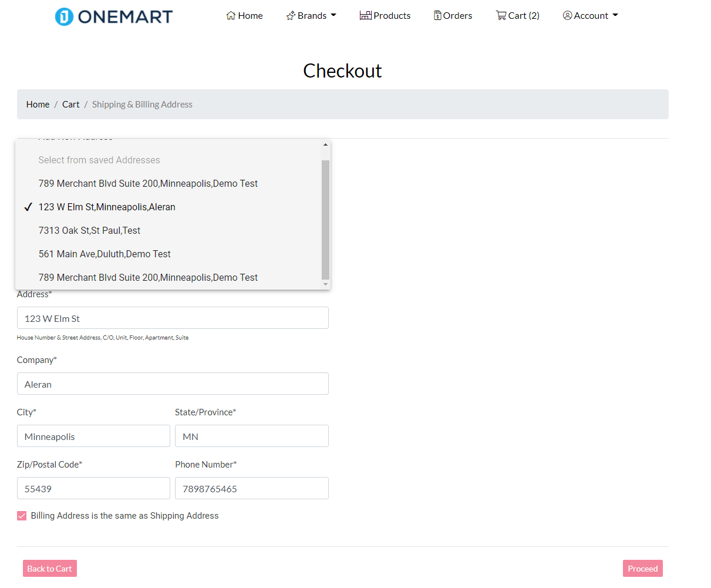The image size is (711, 588).
Task: Expand the Brands dropdown chevron
Action: (333, 16)
